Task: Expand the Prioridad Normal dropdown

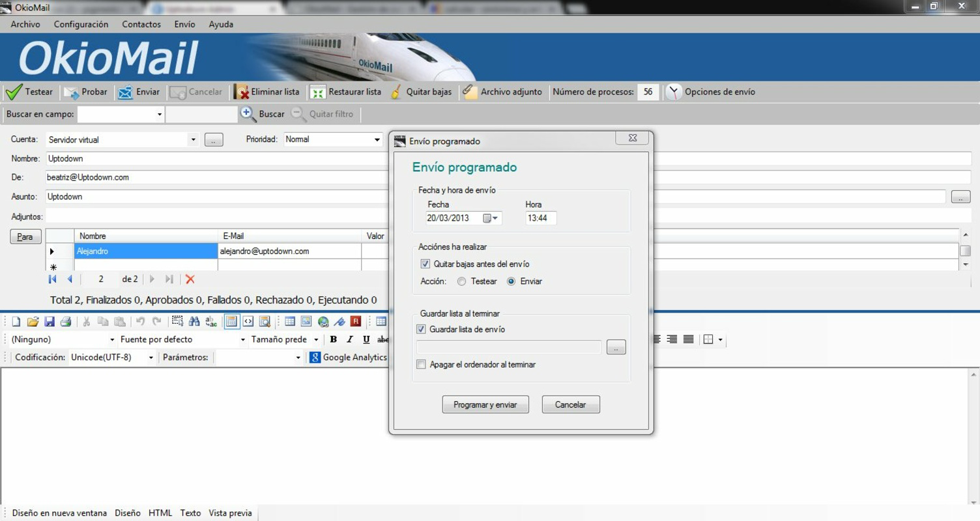Action: click(x=377, y=139)
